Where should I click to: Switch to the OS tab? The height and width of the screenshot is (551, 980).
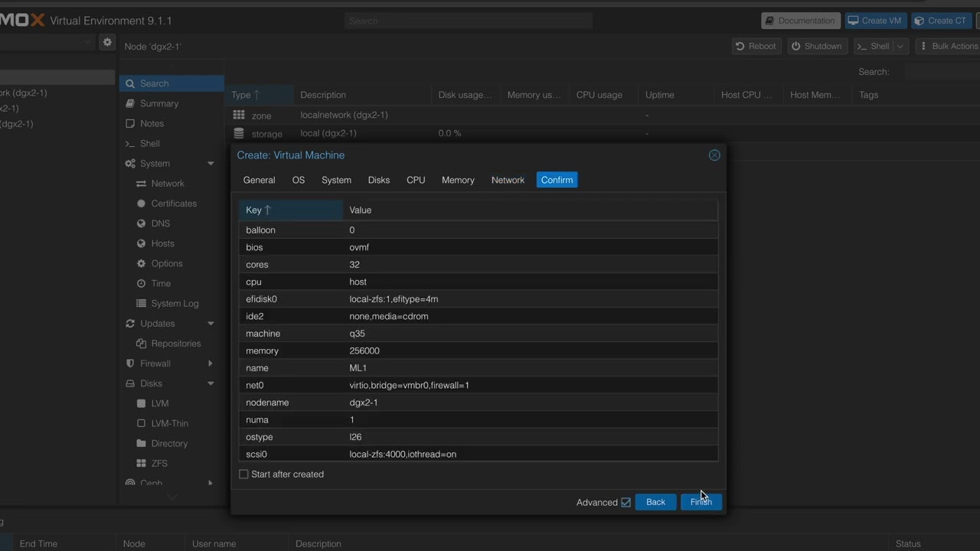click(299, 180)
